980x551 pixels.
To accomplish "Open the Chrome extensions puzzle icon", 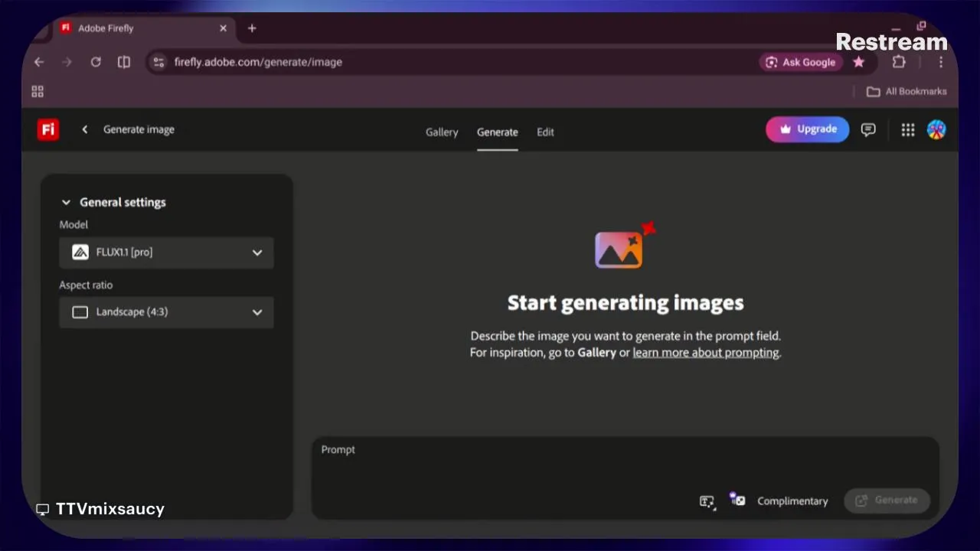I will point(899,62).
